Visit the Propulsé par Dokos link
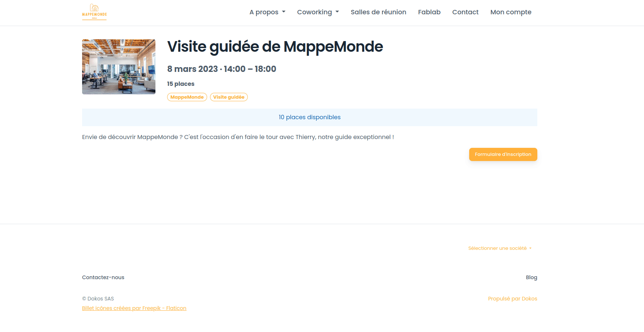 [512, 299]
